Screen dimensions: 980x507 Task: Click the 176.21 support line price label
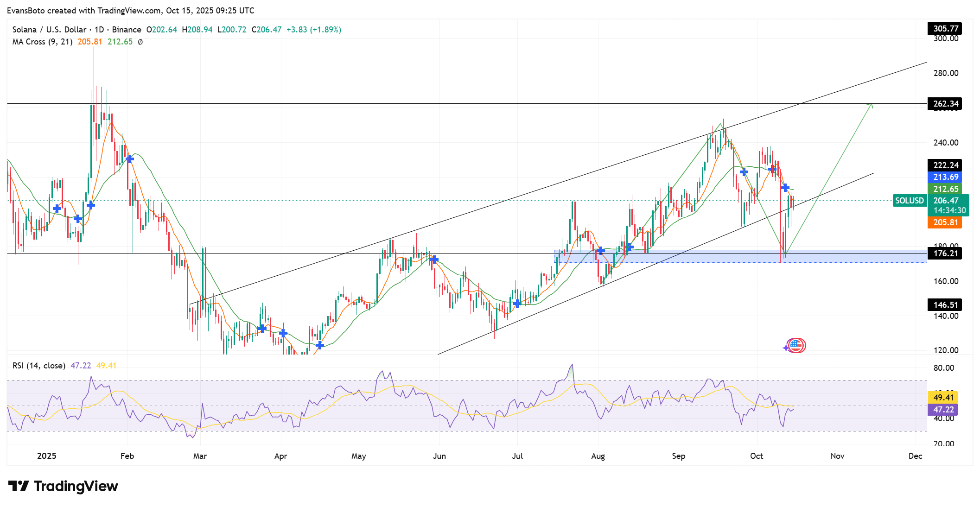[945, 253]
